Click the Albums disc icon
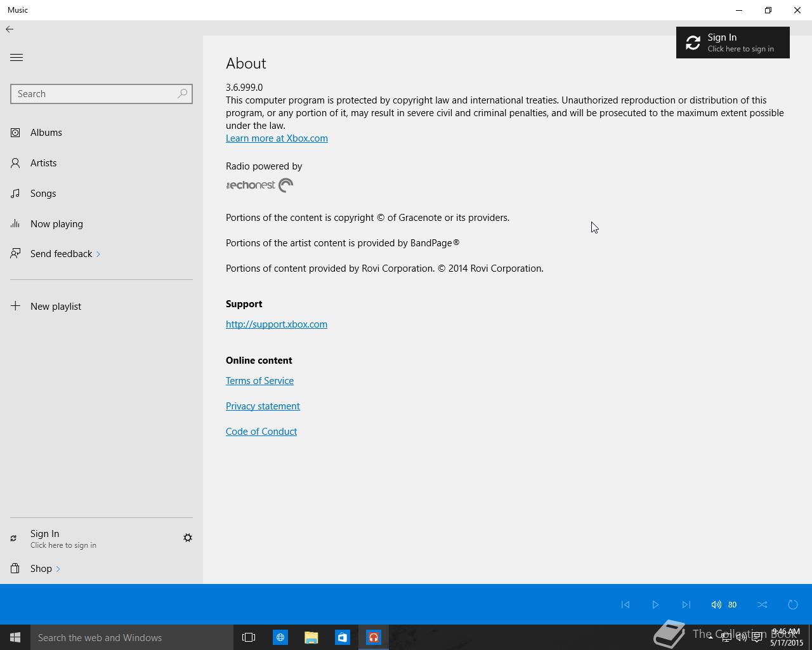The height and width of the screenshot is (650, 812). tap(15, 133)
